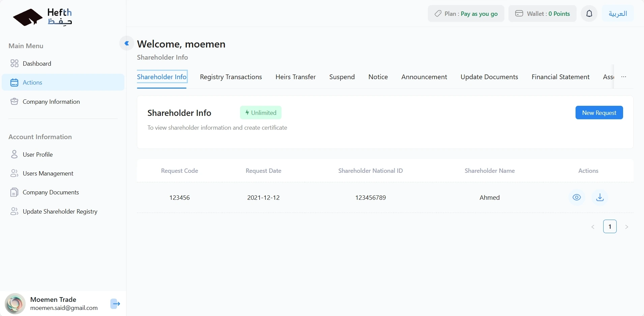
Task: Click the Moemen Trade profile avatar
Action: tap(15, 304)
